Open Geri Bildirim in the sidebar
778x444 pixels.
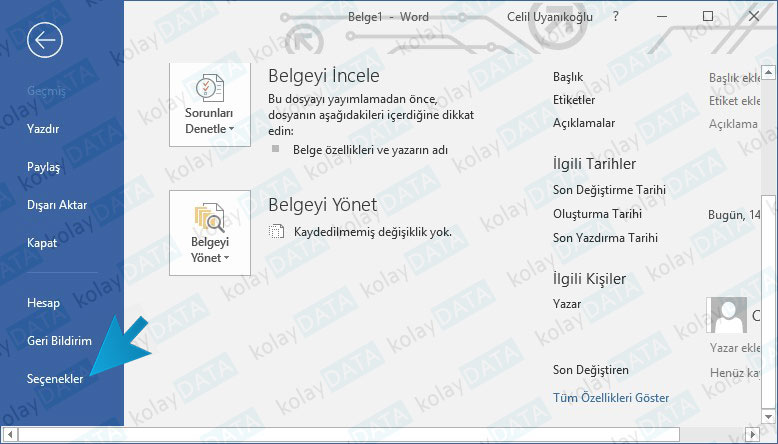pos(59,341)
